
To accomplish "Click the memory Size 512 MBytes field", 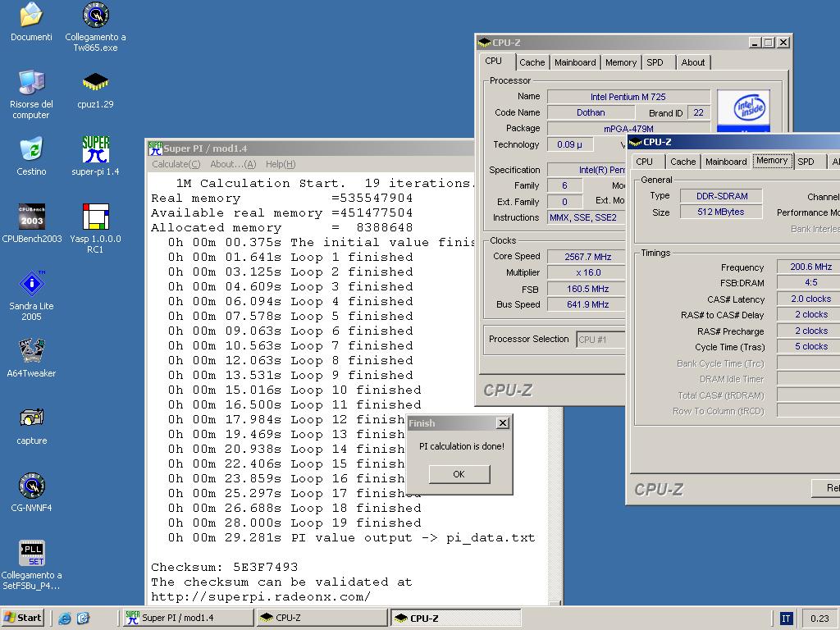I will [x=720, y=212].
